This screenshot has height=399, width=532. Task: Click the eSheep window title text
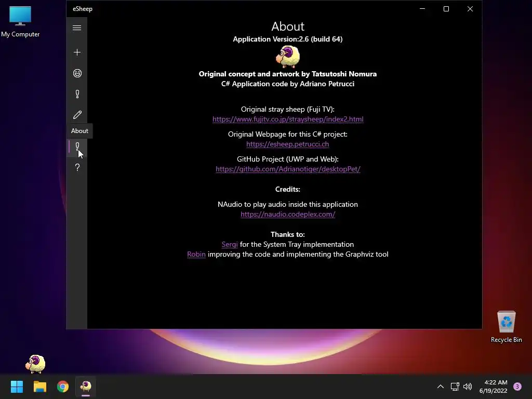[x=83, y=9]
